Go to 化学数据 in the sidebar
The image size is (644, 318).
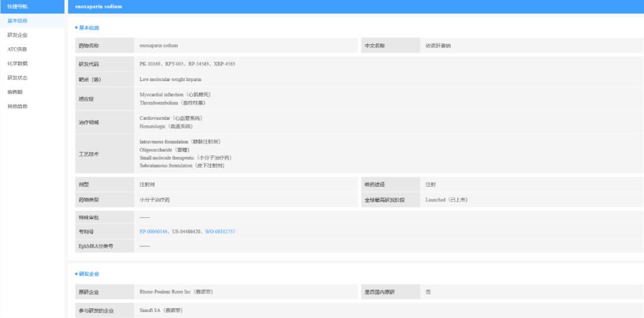tap(17, 64)
